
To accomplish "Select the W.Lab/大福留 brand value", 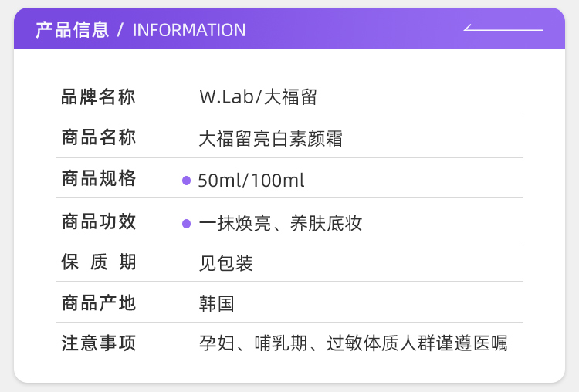I will pos(258,97).
